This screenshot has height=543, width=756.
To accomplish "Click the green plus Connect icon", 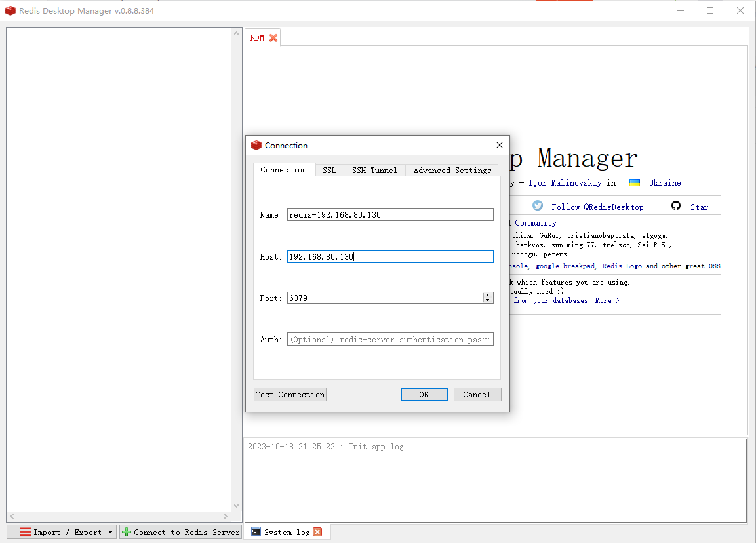I will tap(127, 532).
